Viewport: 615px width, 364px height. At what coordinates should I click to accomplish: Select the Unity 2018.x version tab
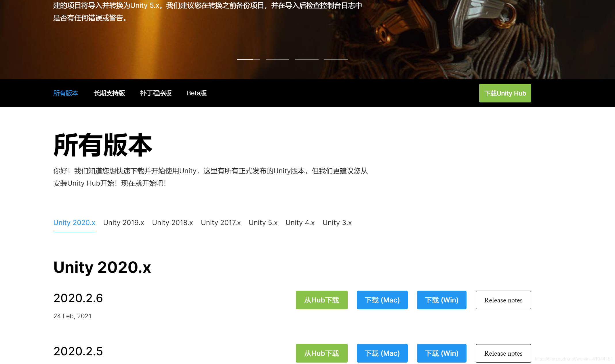(172, 223)
